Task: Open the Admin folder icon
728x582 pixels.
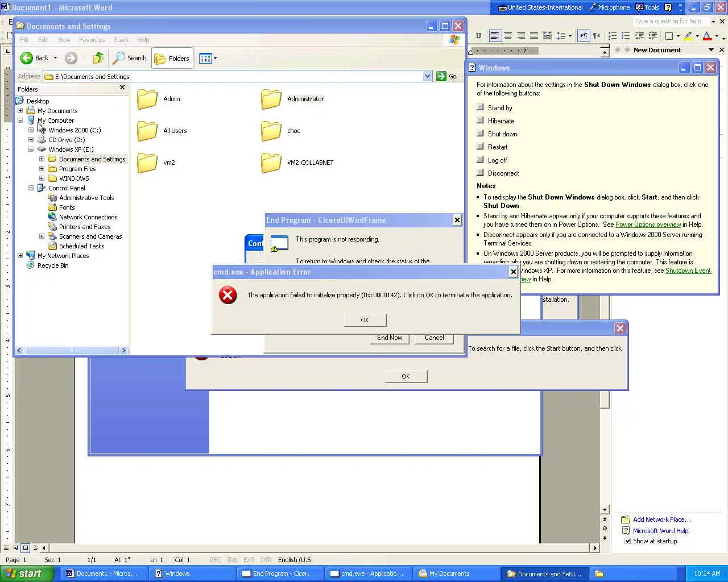Action: (x=147, y=99)
